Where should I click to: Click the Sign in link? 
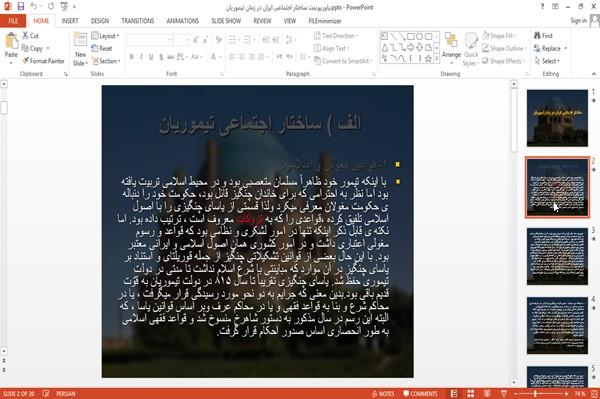coord(578,21)
